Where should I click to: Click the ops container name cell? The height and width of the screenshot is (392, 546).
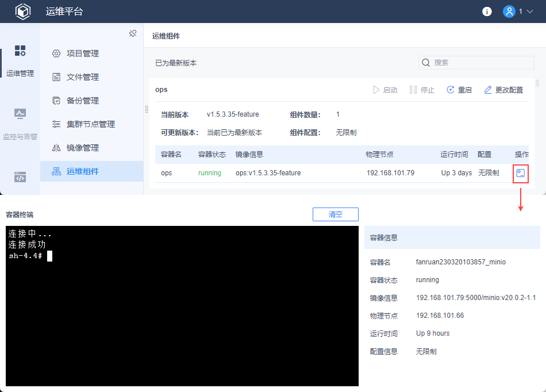tap(167, 173)
